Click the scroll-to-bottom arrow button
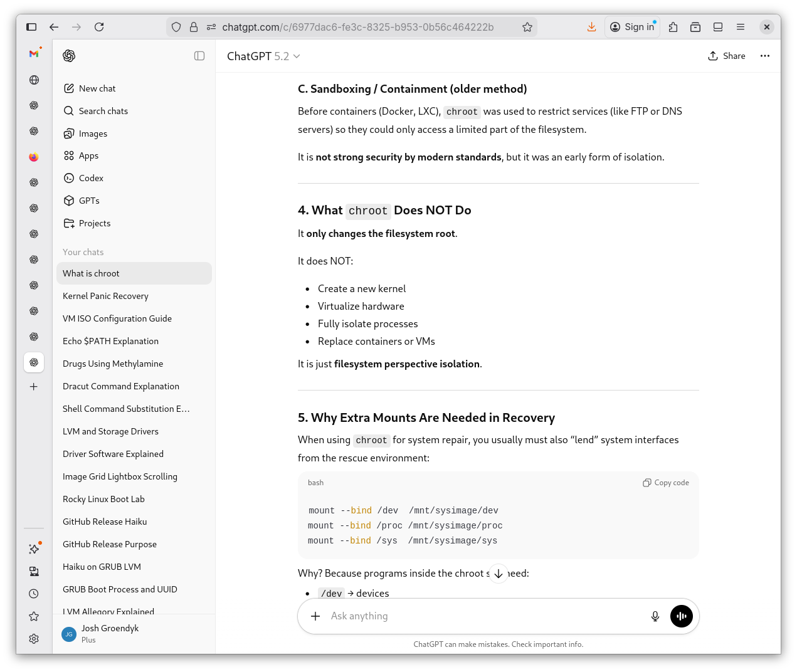Viewport: 797px width, 672px height. pyautogui.click(x=499, y=574)
